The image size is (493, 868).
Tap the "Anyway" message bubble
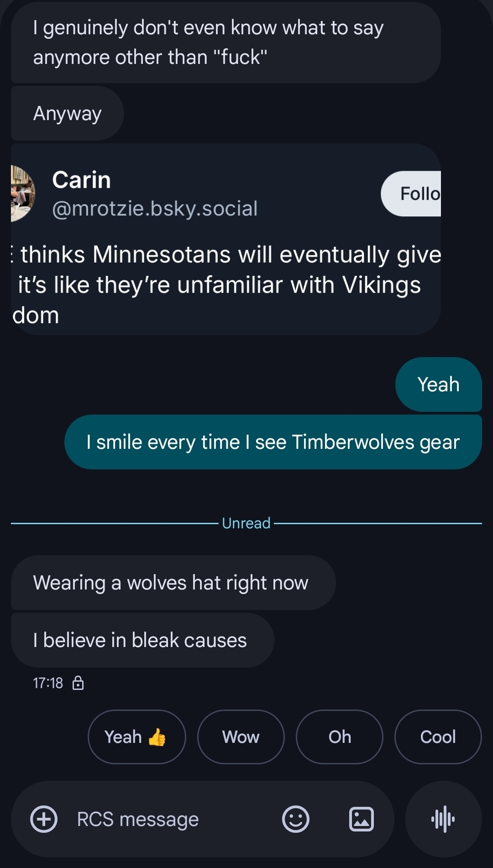(68, 113)
